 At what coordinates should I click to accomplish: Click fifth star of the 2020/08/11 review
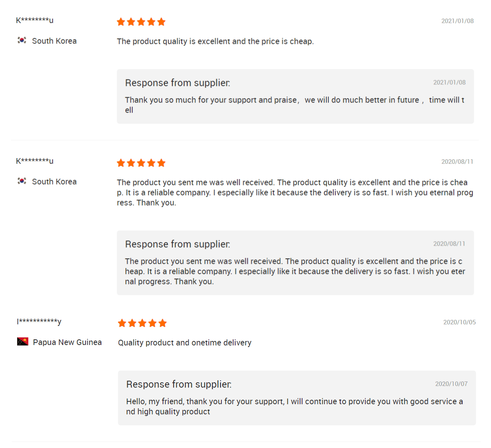(x=161, y=163)
